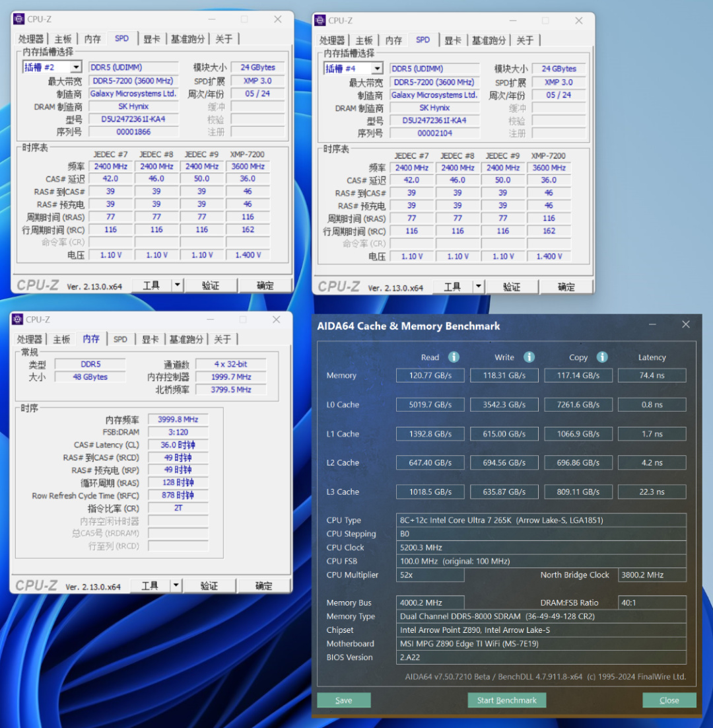Click Memory Latency value 74.4 ns
The image size is (713, 728).
pos(652,375)
